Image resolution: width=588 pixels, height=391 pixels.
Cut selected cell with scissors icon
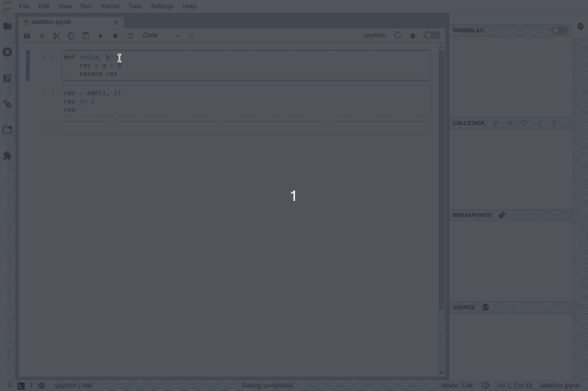(56, 36)
